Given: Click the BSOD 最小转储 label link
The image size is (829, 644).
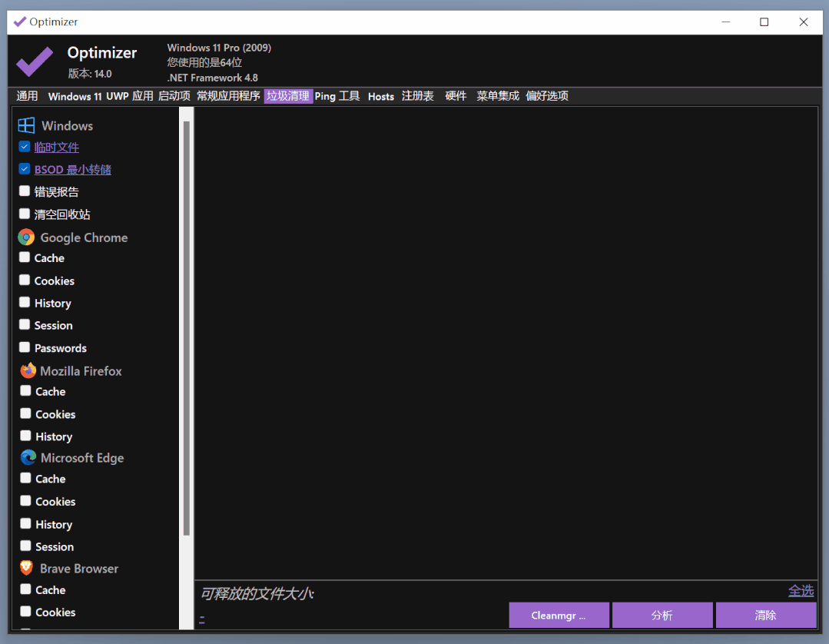Looking at the screenshot, I should click(x=73, y=170).
